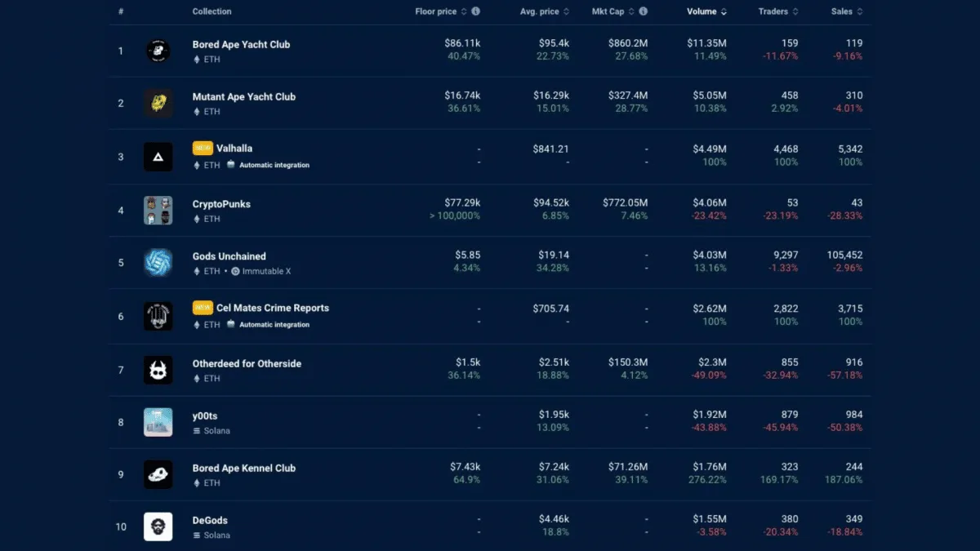Click the Immutable X label text
The height and width of the screenshot is (551, 980).
coord(266,271)
